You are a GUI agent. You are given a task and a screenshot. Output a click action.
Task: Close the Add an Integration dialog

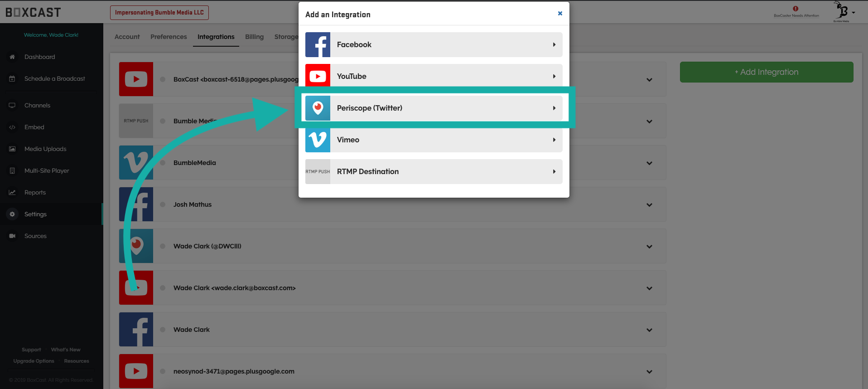click(x=560, y=14)
